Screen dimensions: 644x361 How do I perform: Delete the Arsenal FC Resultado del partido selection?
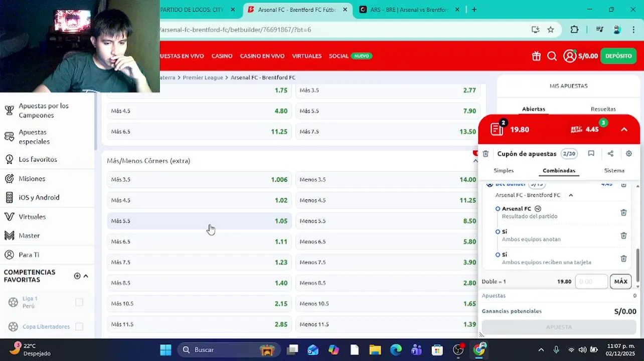tap(623, 213)
